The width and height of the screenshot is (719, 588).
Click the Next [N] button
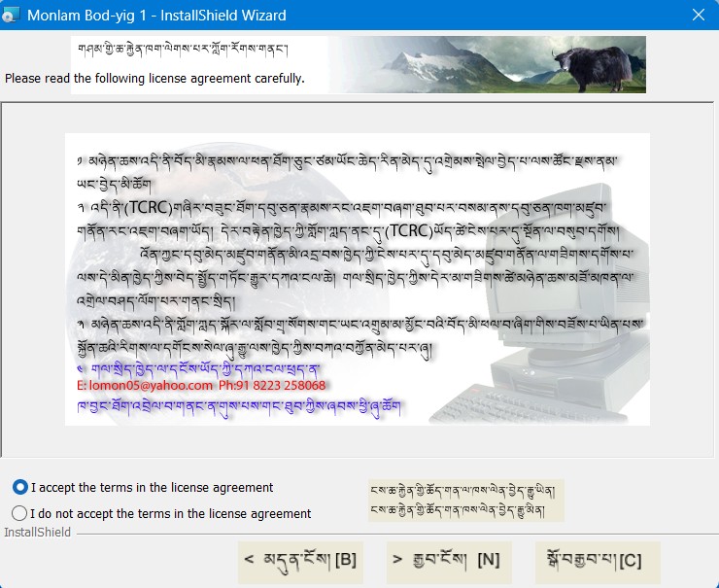pos(449,563)
